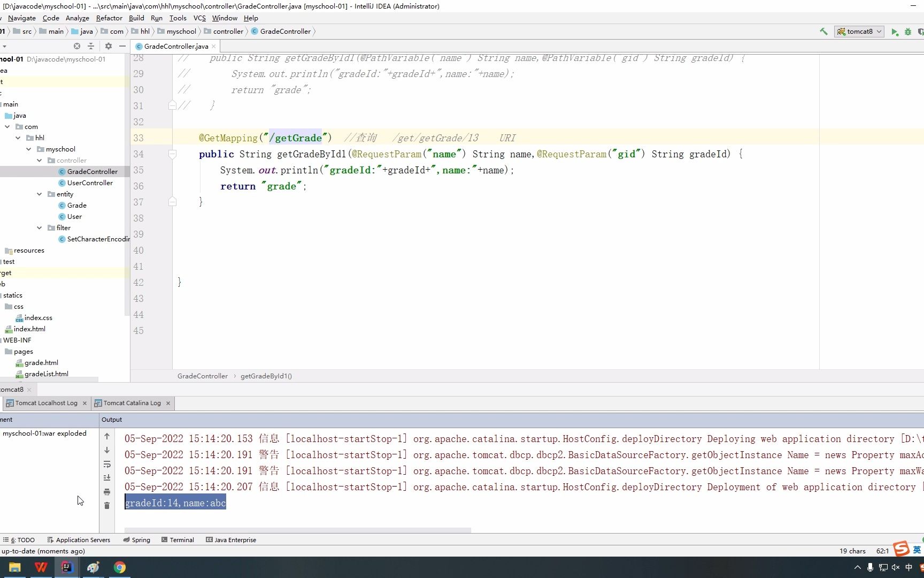924x578 pixels.
Task: Click the down arrow in console toolbar
Action: [107, 450]
